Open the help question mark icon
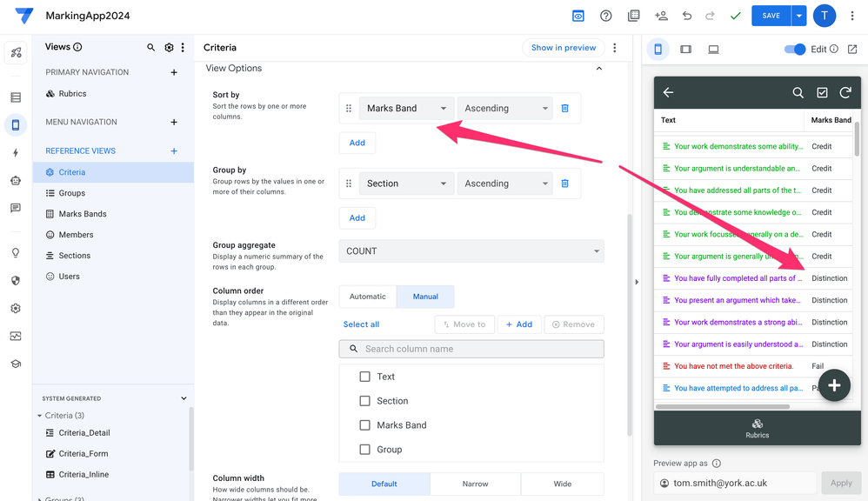Screen dimensions: 868x501 (x=605, y=16)
